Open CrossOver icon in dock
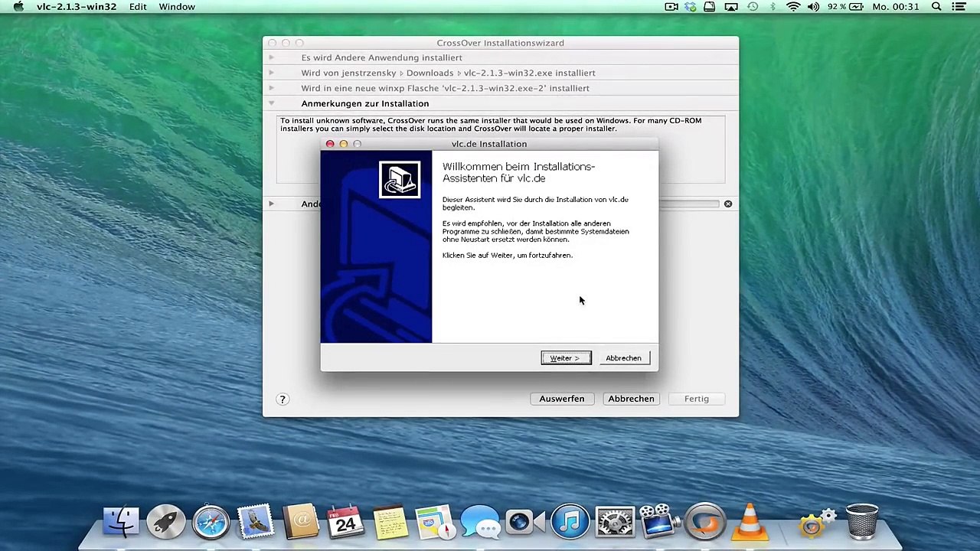Image resolution: width=980 pixels, height=551 pixels. pyautogui.click(x=704, y=523)
